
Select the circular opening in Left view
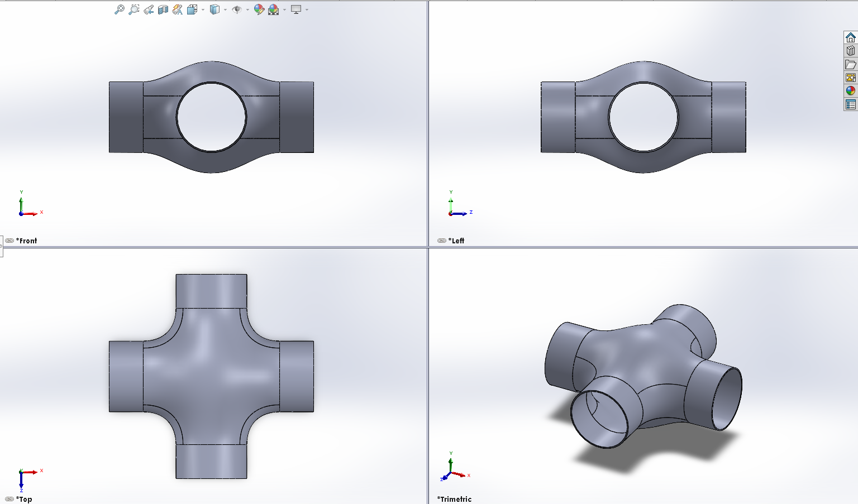643,117
